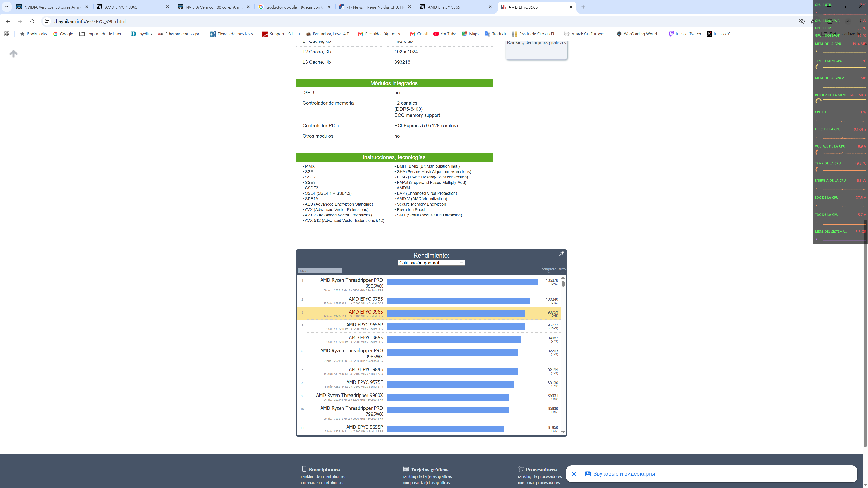The width and height of the screenshot is (868, 488).
Task: Click the buscar search field in ranking
Action: pyautogui.click(x=320, y=271)
